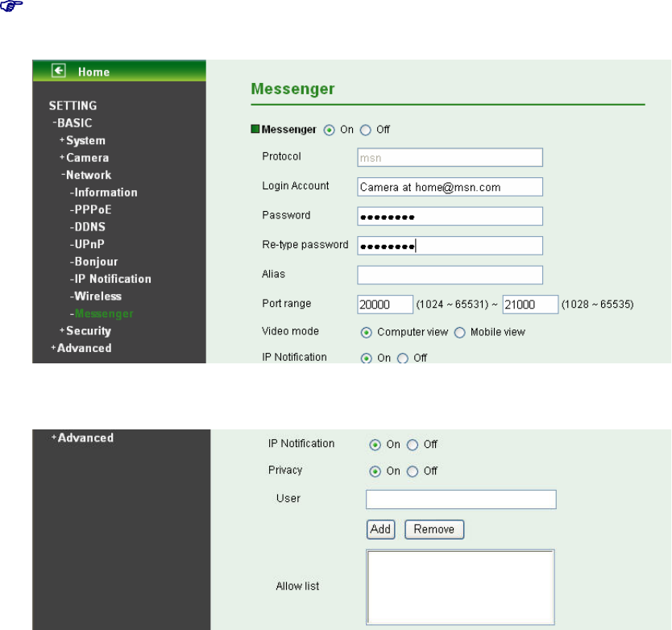Screen dimensions: 672x630
Task: Click the Password field
Action: tap(450, 217)
